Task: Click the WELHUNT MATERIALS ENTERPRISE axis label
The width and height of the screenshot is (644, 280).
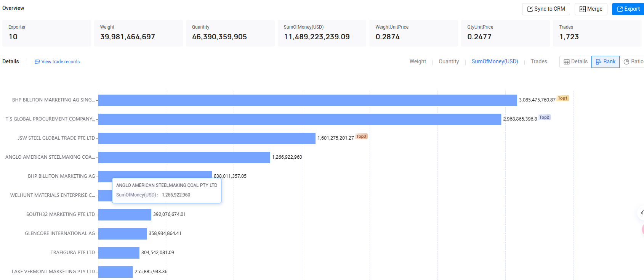Action: point(53,195)
